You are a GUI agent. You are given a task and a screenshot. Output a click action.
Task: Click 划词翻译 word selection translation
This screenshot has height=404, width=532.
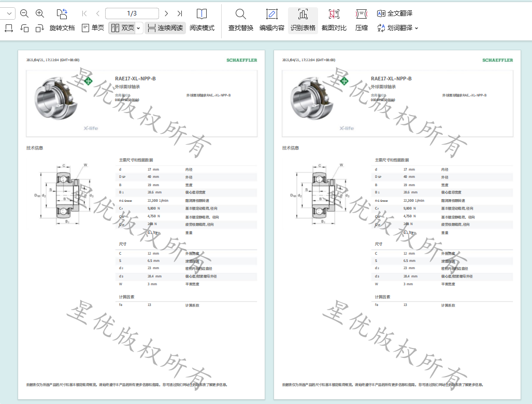395,28
